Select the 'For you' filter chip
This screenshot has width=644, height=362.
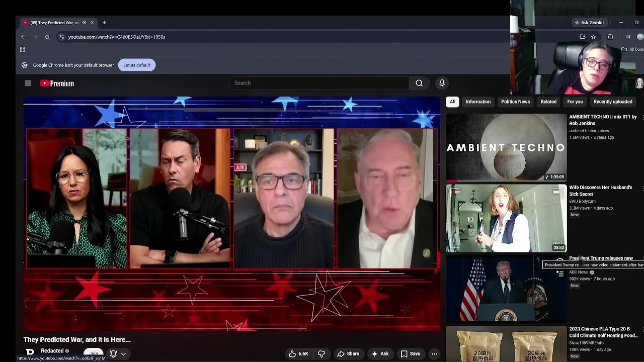pyautogui.click(x=575, y=102)
